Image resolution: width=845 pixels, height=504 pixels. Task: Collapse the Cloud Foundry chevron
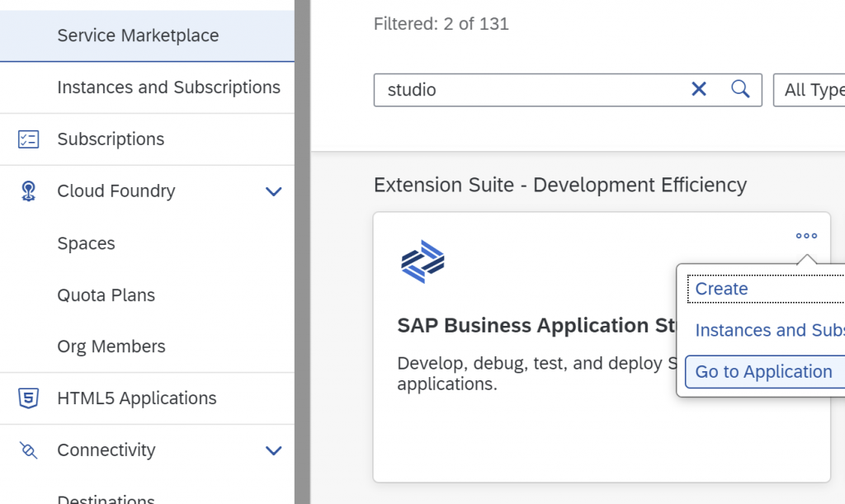(x=274, y=191)
